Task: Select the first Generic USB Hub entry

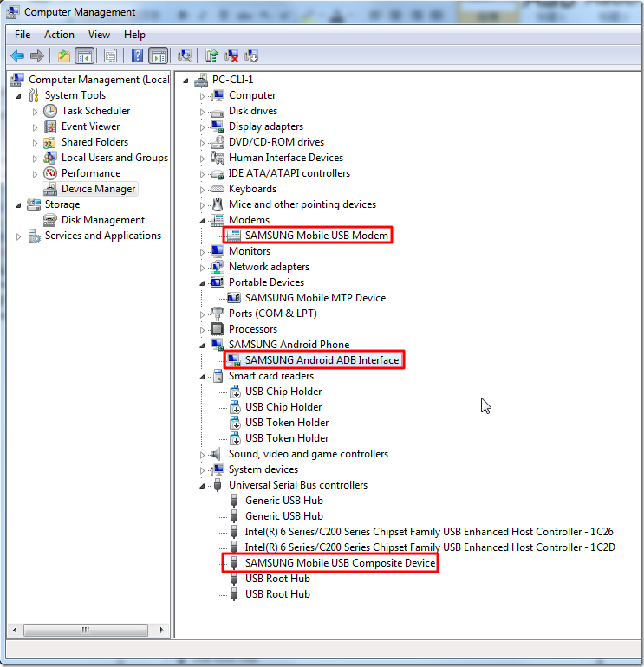Action: tap(284, 501)
